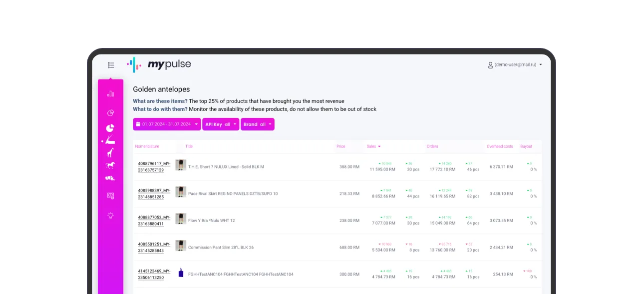This screenshot has height=294, width=644.
Task: Open the outlined pie chart sidebar section
Action: click(x=111, y=112)
